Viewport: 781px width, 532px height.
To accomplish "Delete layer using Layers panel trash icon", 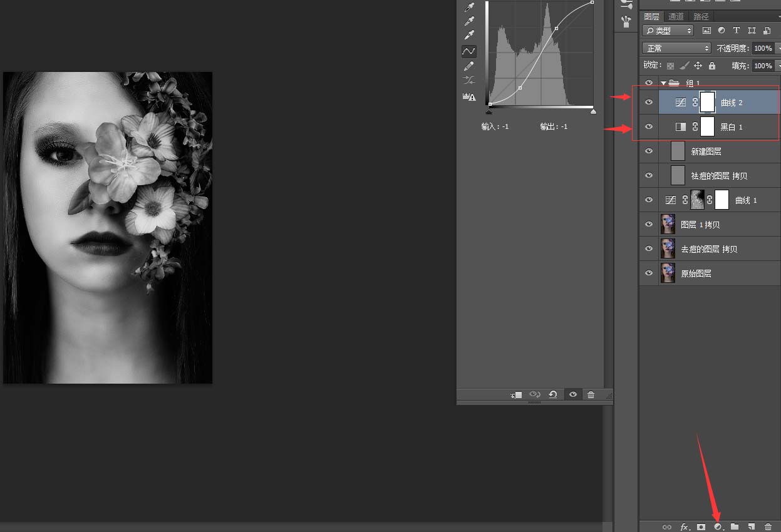I will 768,527.
